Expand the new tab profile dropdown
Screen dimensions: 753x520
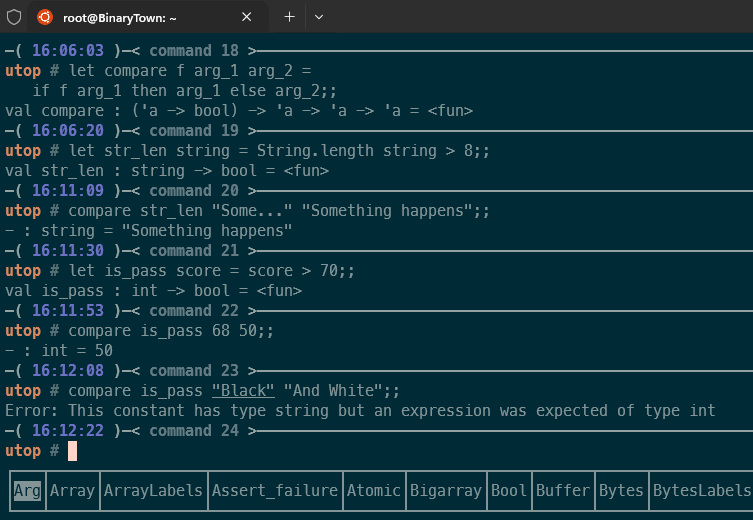pyautogui.click(x=319, y=17)
